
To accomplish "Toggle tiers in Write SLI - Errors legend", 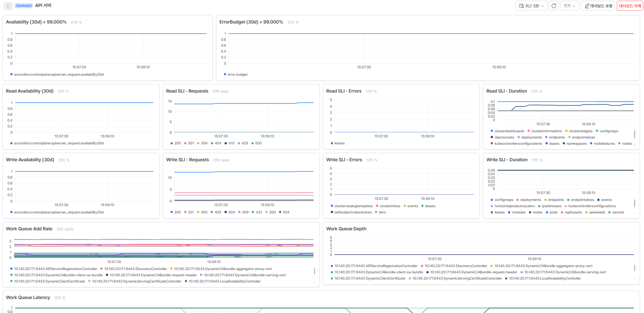I will pos(380,212).
